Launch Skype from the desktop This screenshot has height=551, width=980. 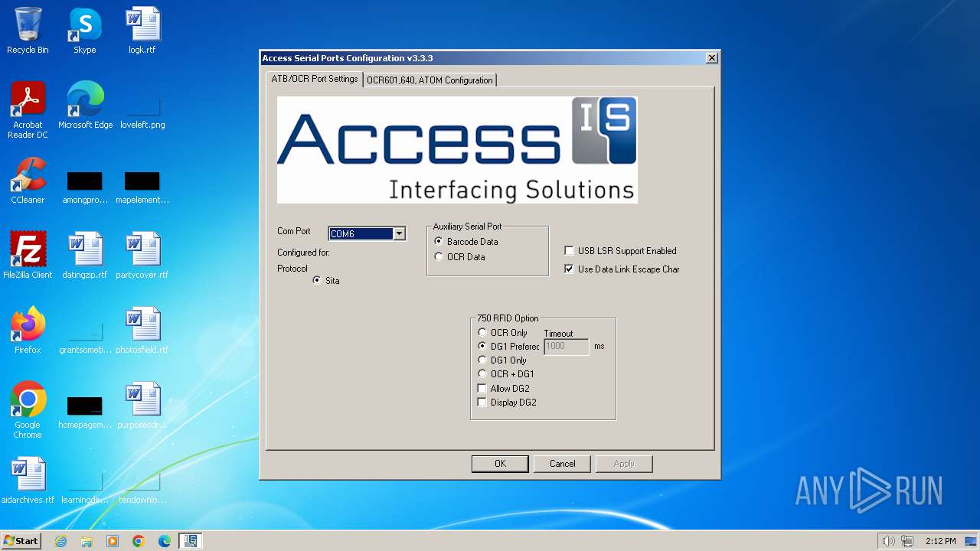click(85, 31)
